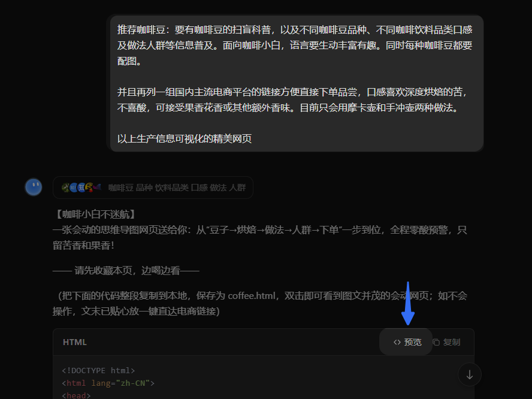Click the text 请先收藏本页，边喝边看
The image size is (532, 399).
[127, 270]
